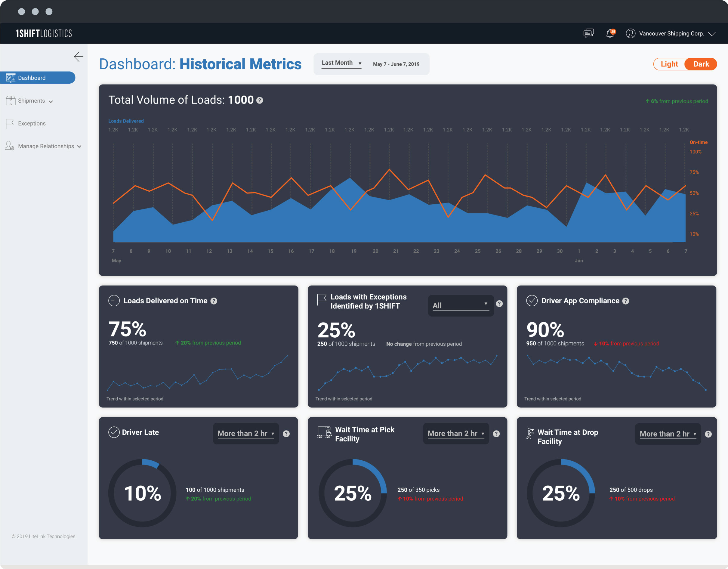The image size is (728, 569).
Task: Click the 6% from previous period indicator
Action: point(676,101)
